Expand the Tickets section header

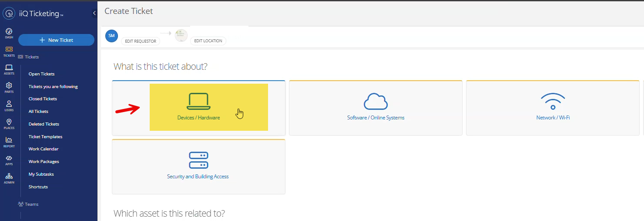[31, 57]
